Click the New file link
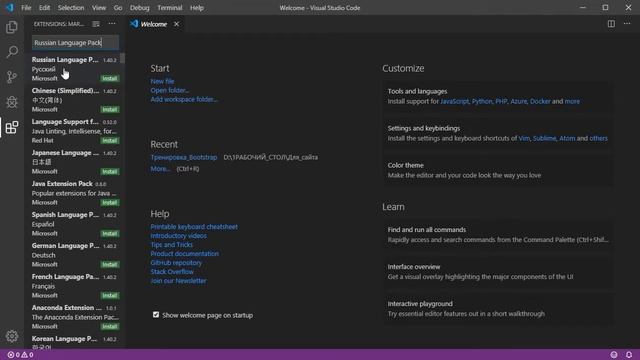The image size is (640, 360). tap(162, 81)
